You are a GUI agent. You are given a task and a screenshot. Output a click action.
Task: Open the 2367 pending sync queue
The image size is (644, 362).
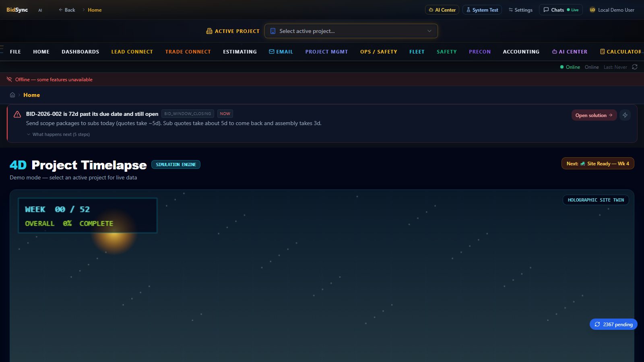pyautogui.click(x=613, y=324)
